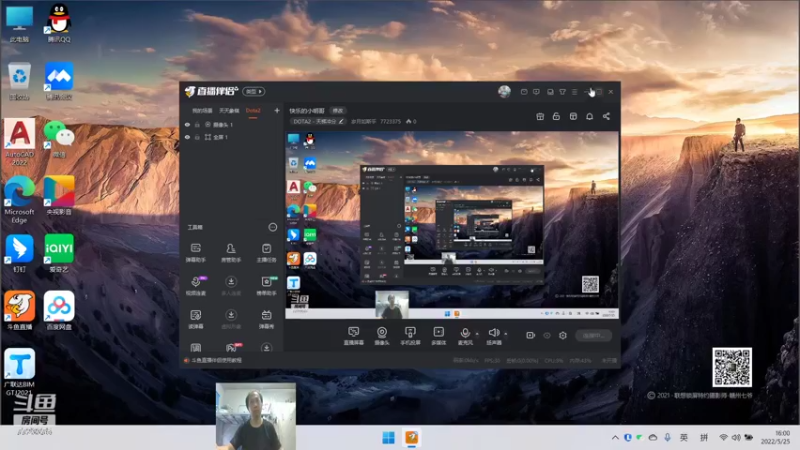Screen dimensions: 800x450
Task: Open the 榜单助手 tool
Action: coord(266,286)
